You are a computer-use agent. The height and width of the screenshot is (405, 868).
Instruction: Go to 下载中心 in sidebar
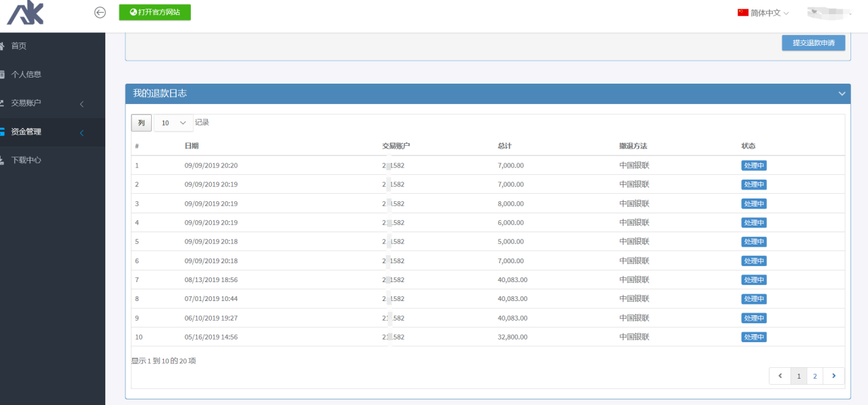coord(26,161)
